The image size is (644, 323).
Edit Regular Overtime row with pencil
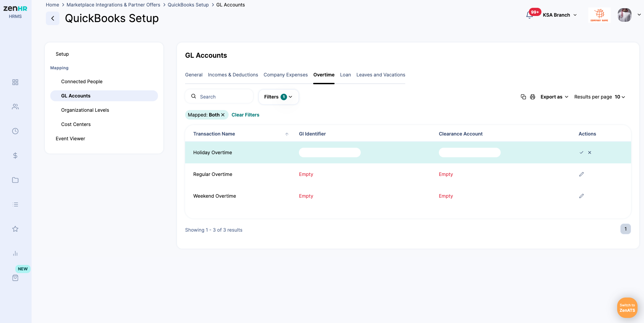click(582, 174)
